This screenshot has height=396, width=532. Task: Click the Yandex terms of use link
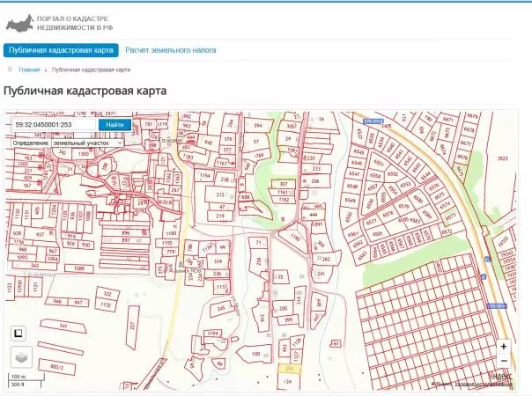(x=484, y=385)
